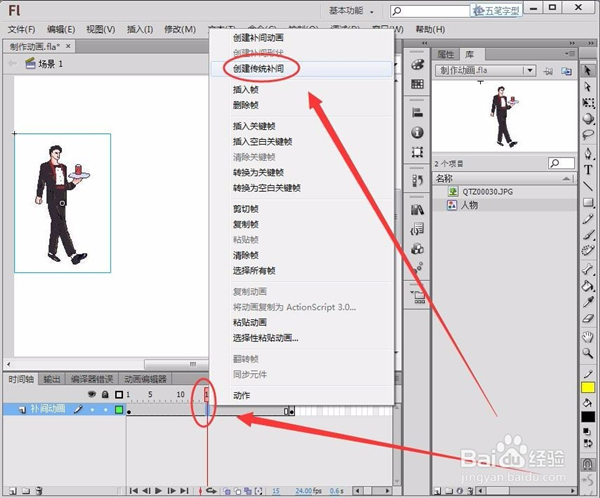Click the new layer folder icon

coord(26,491)
